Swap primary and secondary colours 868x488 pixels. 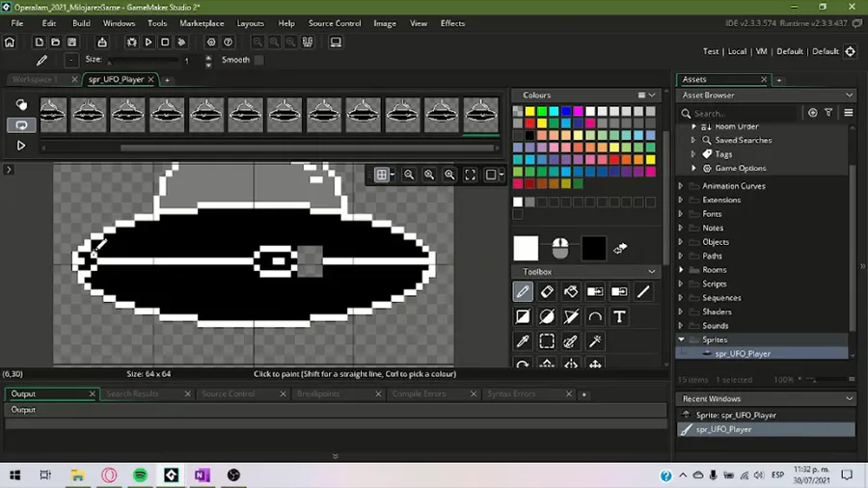click(x=620, y=249)
